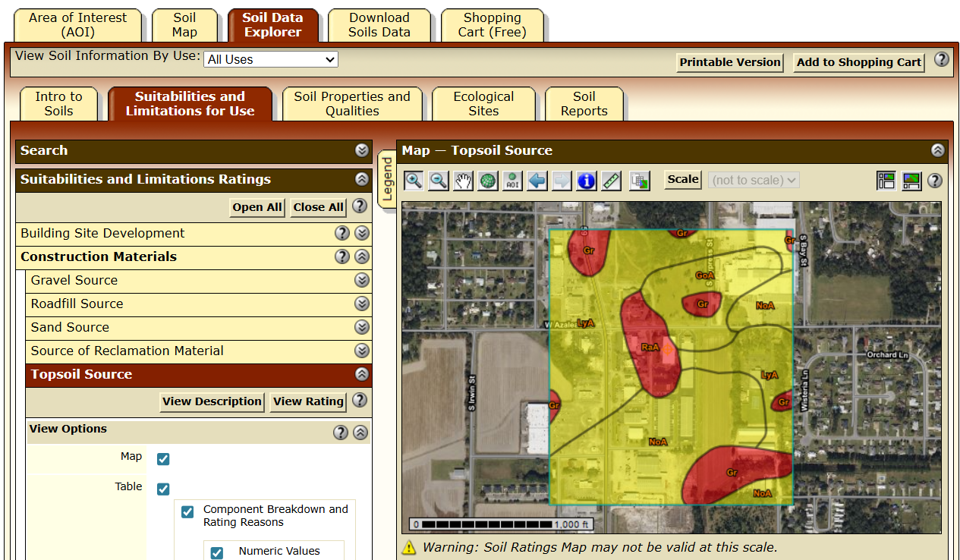Expand the Gravel Source section
This screenshot has height=560, width=960.
point(362,281)
